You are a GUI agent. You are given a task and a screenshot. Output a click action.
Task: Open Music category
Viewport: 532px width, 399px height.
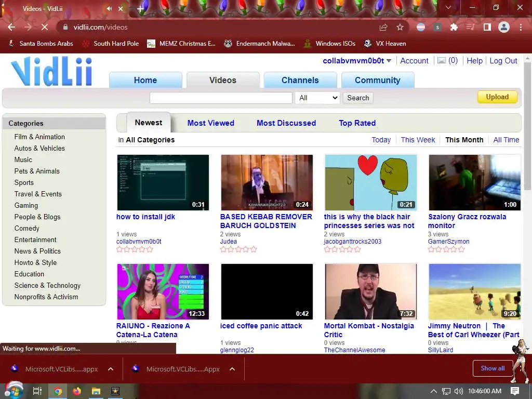coord(23,159)
